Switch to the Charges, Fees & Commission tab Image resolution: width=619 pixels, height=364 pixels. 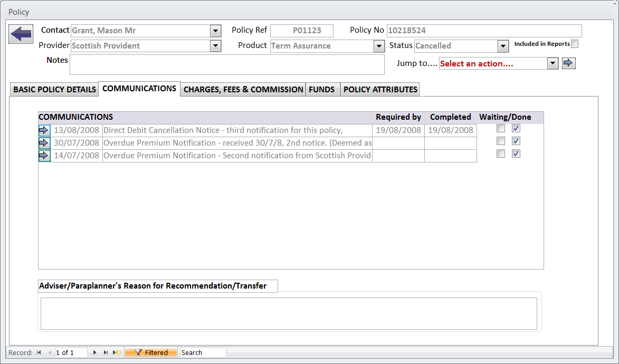(x=243, y=90)
